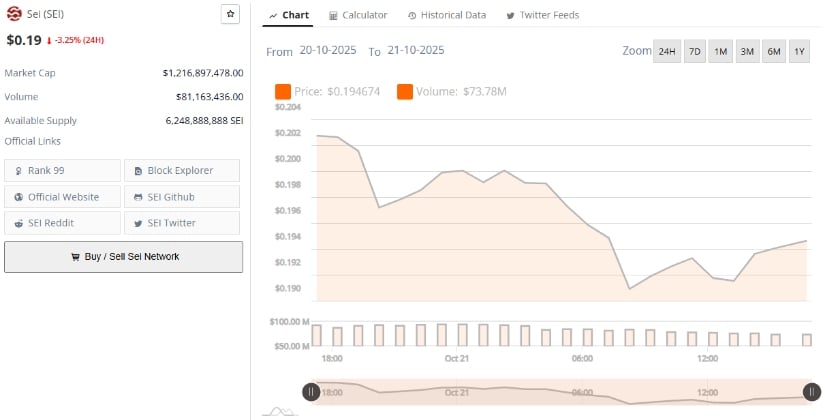Click the star favorite icon

point(230,14)
